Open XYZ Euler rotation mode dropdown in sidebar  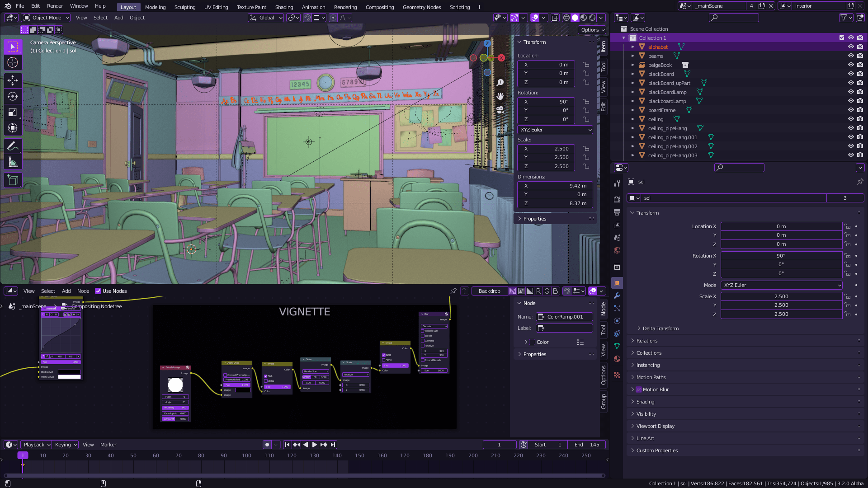tap(555, 130)
